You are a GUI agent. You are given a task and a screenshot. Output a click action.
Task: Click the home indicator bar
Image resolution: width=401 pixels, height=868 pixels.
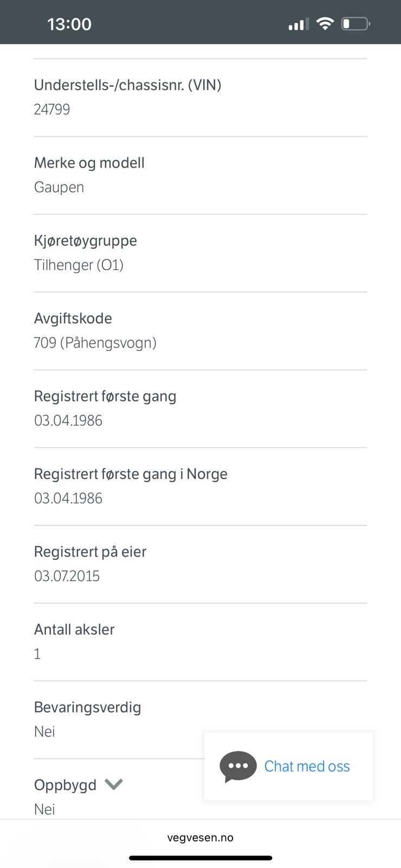point(200,858)
